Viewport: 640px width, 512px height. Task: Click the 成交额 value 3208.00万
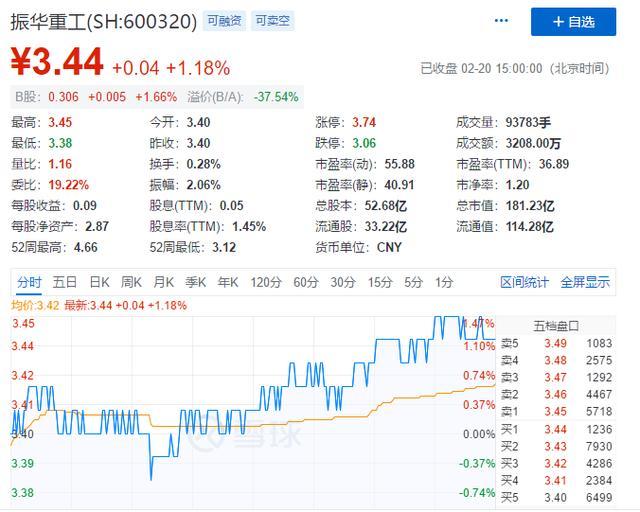click(533, 143)
